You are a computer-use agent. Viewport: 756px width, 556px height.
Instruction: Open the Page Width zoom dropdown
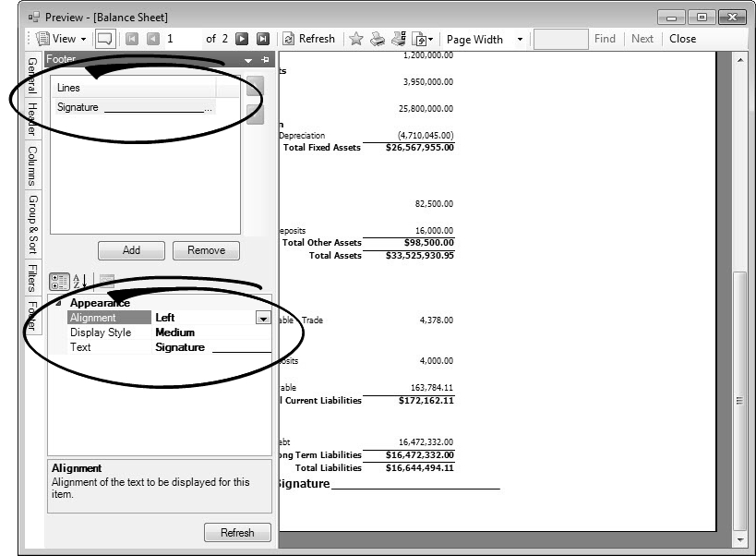pyautogui.click(x=520, y=39)
